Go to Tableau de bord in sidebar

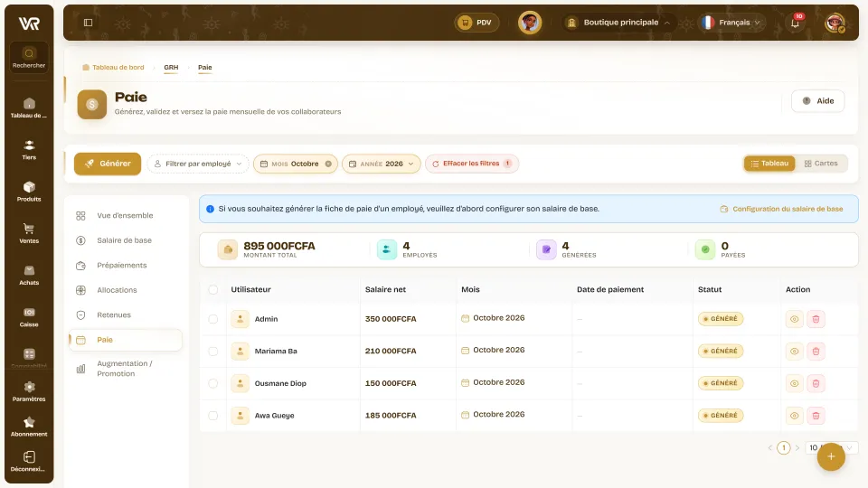point(29,108)
